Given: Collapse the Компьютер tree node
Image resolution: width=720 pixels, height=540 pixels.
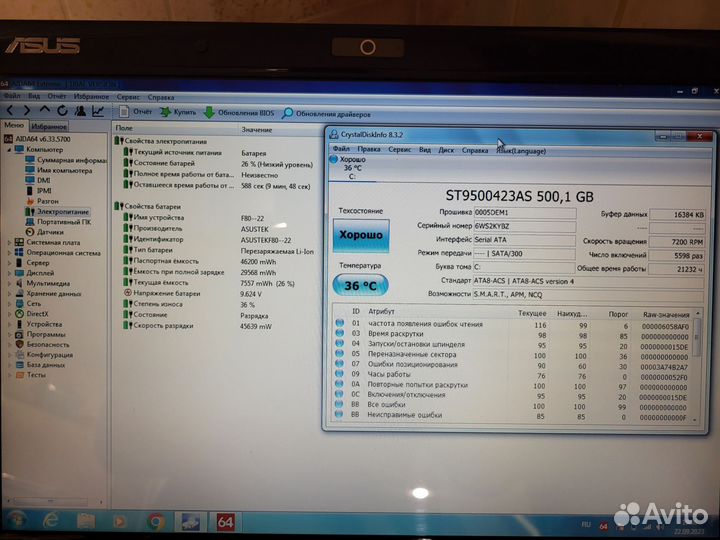Looking at the screenshot, I should pos(8,149).
